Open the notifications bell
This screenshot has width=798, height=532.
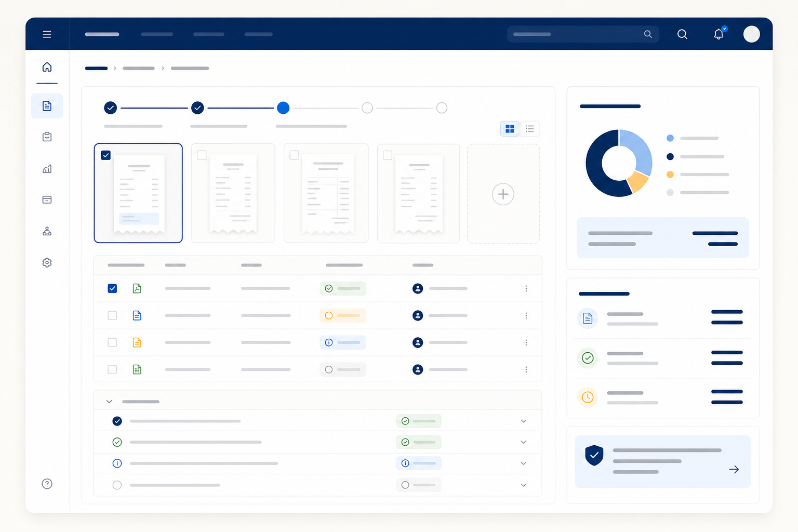719,34
